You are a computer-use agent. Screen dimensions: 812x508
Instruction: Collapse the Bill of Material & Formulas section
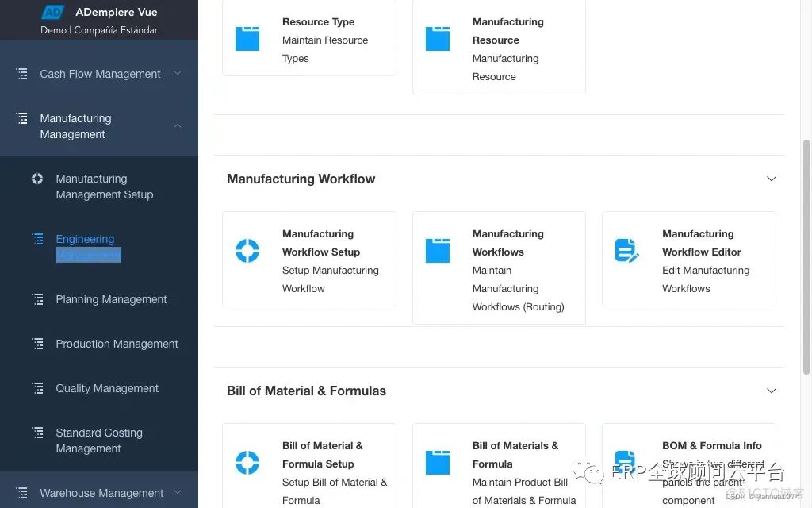(771, 391)
